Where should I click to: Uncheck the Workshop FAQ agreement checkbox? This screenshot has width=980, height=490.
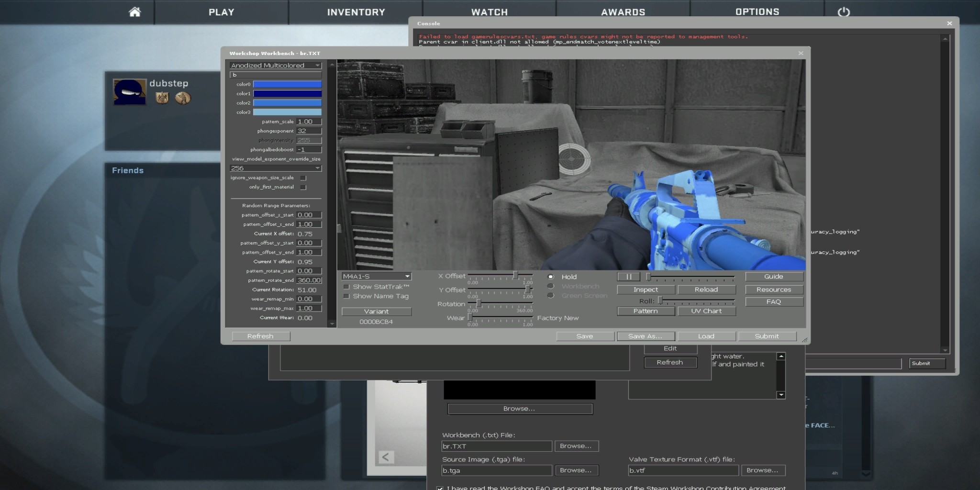click(x=440, y=488)
